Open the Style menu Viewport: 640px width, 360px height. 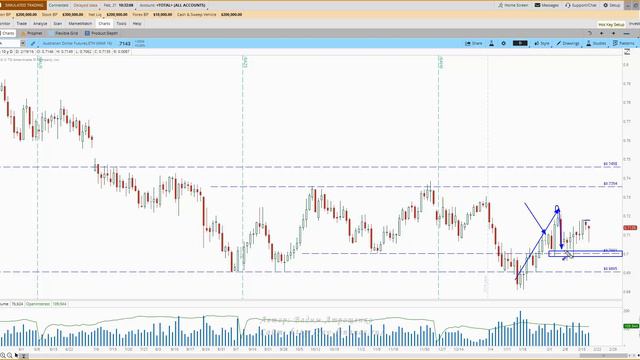pyautogui.click(x=542, y=43)
